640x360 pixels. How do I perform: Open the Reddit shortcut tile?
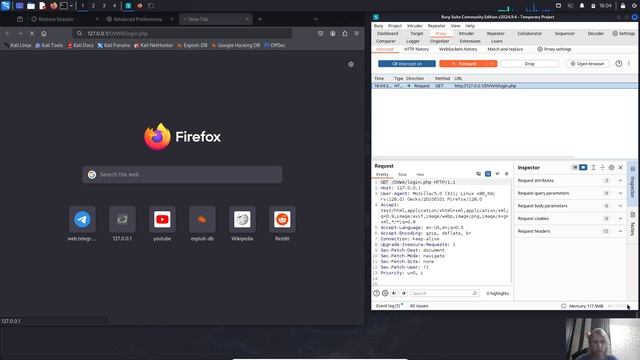pos(282,224)
